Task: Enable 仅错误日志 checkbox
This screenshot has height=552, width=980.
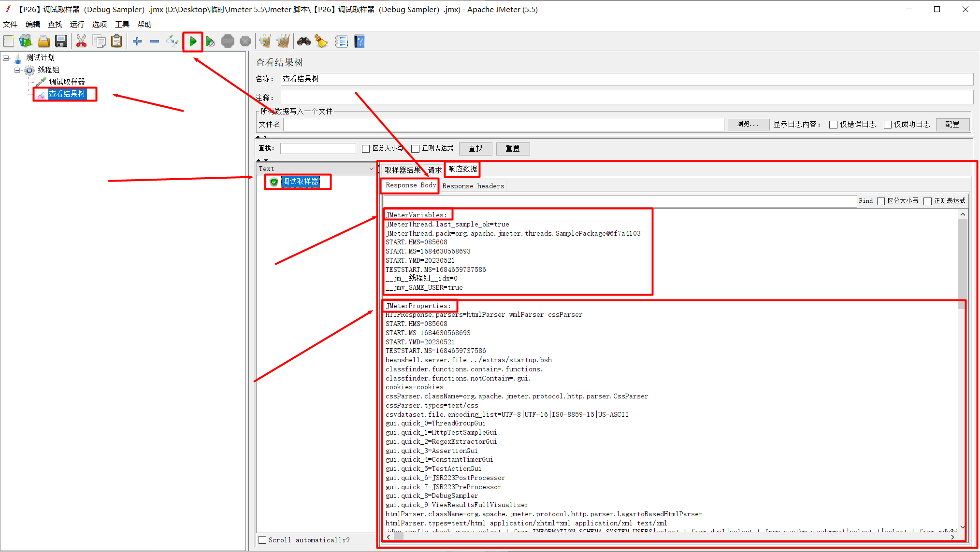Action: [x=833, y=125]
